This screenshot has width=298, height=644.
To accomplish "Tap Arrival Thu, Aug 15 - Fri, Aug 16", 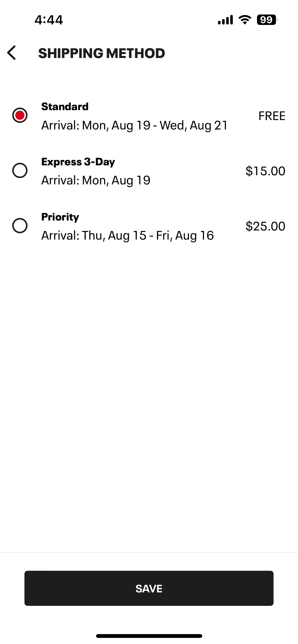I will tap(127, 236).
